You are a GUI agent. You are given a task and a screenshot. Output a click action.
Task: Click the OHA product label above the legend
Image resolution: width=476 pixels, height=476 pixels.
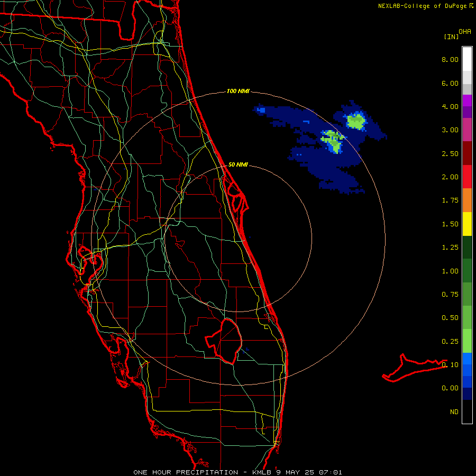coord(465,32)
